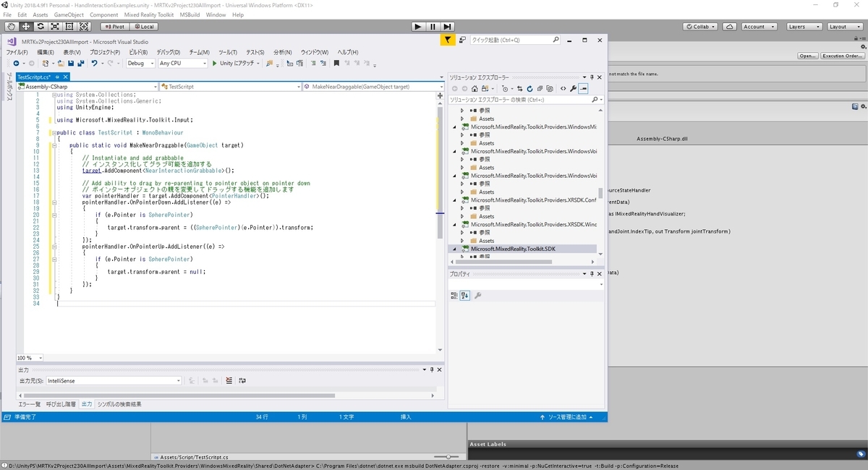Click alphabetical sort icon in properties panel
Viewport: 868px width, 470px height.
pos(465,295)
